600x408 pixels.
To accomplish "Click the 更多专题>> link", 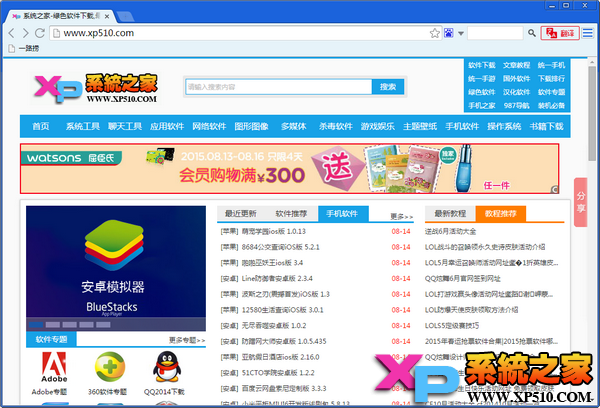I will [x=187, y=340].
